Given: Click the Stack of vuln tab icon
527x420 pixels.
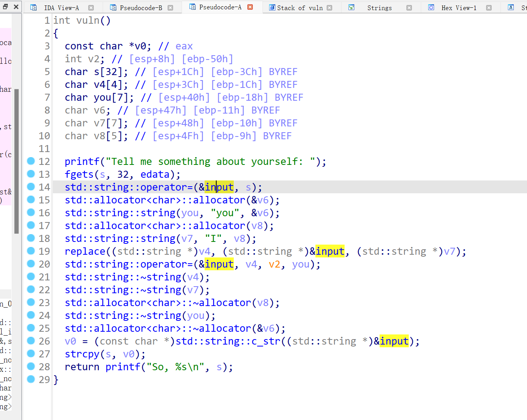Looking at the screenshot, I should [272, 7].
